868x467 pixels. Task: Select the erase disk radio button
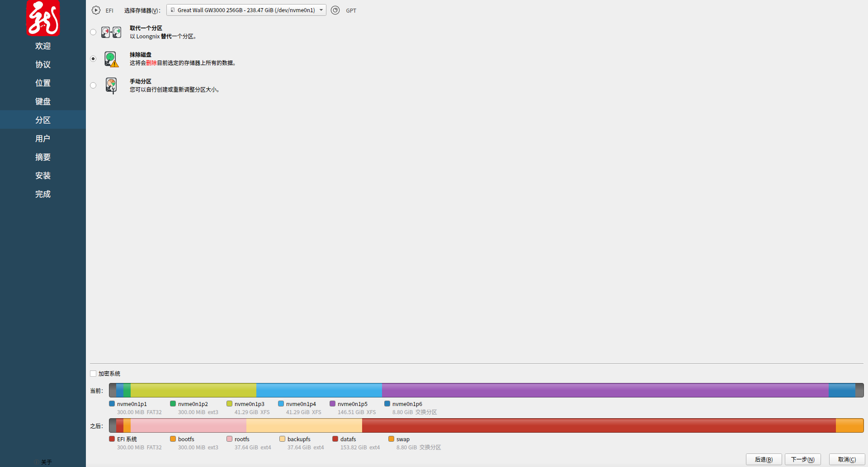(93, 59)
